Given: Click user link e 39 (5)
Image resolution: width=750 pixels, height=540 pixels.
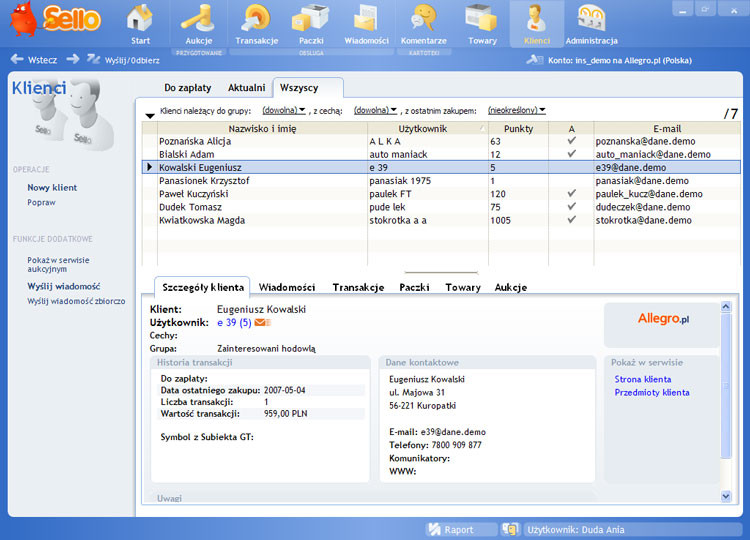Looking at the screenshot, I should tap(234, 322).
